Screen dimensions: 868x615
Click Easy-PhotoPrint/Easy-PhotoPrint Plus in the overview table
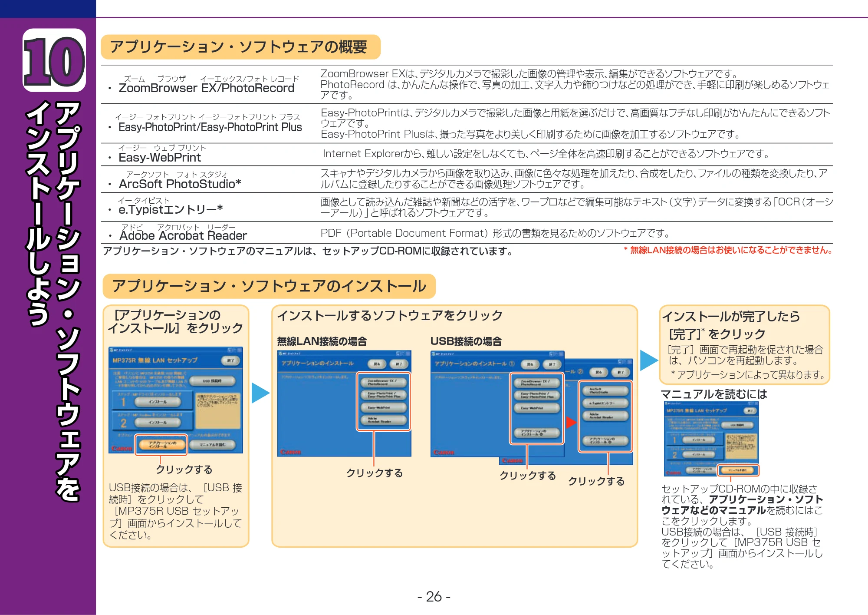click(210, 127)
